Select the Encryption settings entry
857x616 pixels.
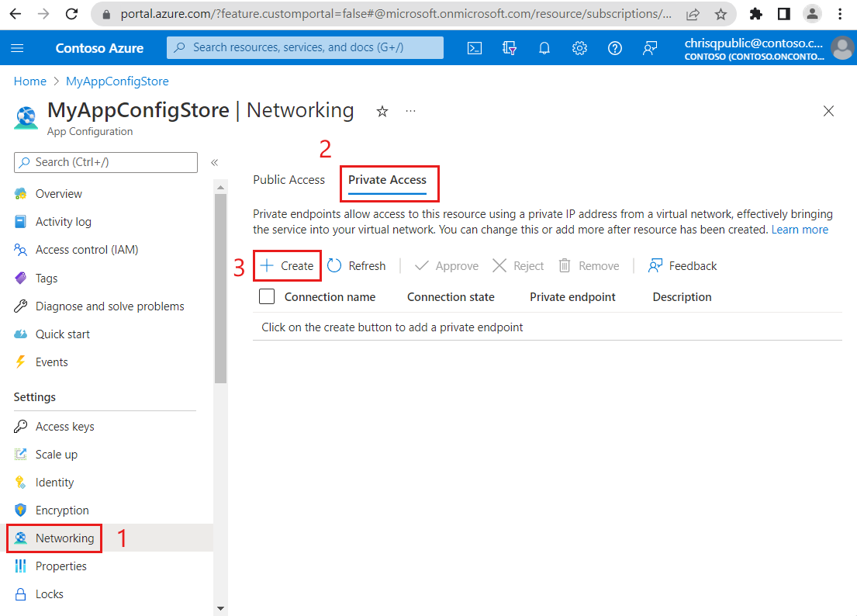pyautogui.click(x=61, y=510)
